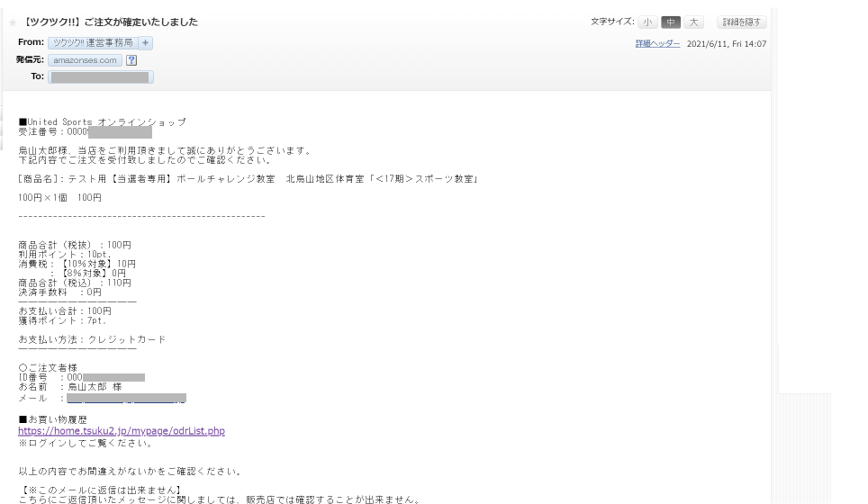Viewport: 868px width, 504px height.
Task: Click the 100円×1個 100円 line
Action: [x=59, y=197]
